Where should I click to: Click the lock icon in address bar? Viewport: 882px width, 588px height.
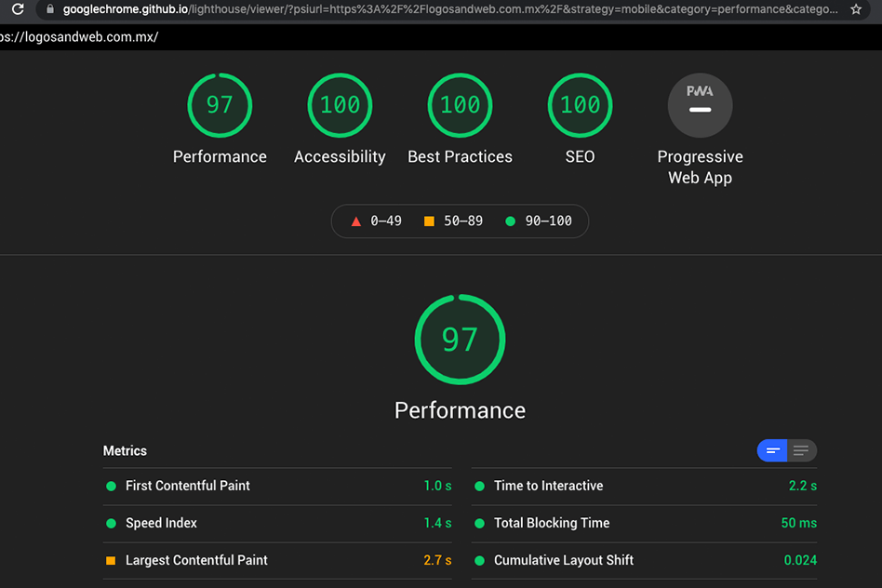click(50, 9)
